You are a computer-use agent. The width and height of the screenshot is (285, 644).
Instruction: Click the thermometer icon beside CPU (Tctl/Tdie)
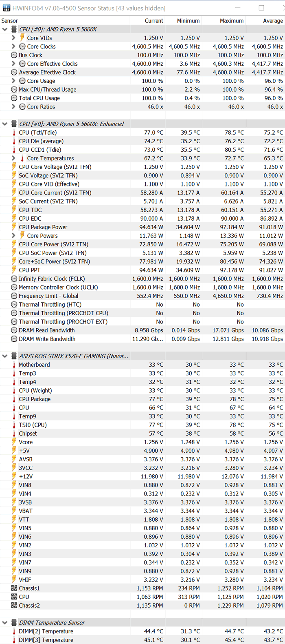[x=14, y=133]
